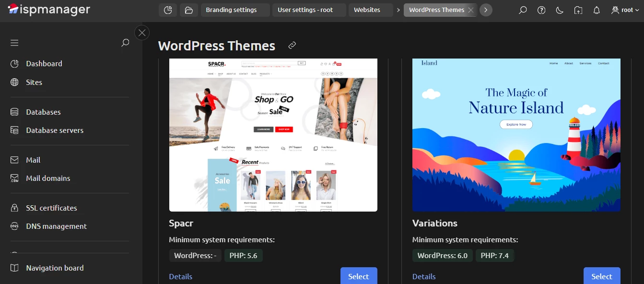
Task: Close the WordPress Themes tab
Action: (471, 9)
